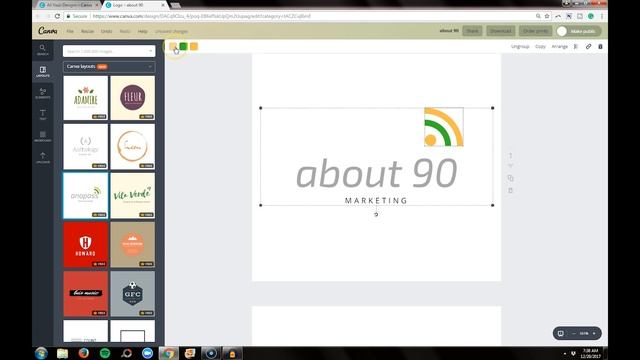Open the Uploads tab in sidebar

click(x=42, y=158)
